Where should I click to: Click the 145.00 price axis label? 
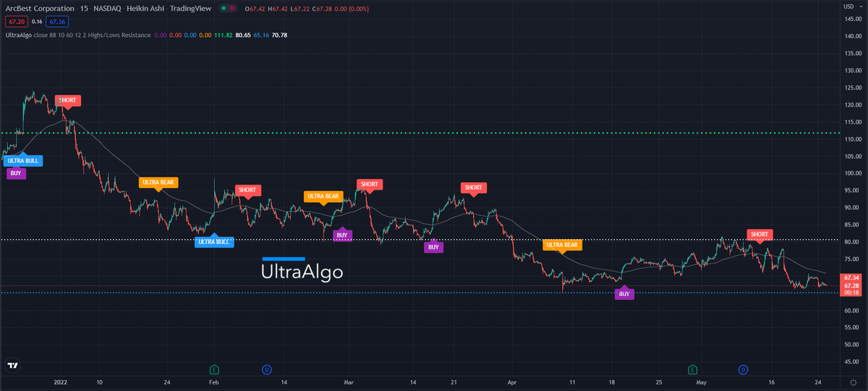852,18
